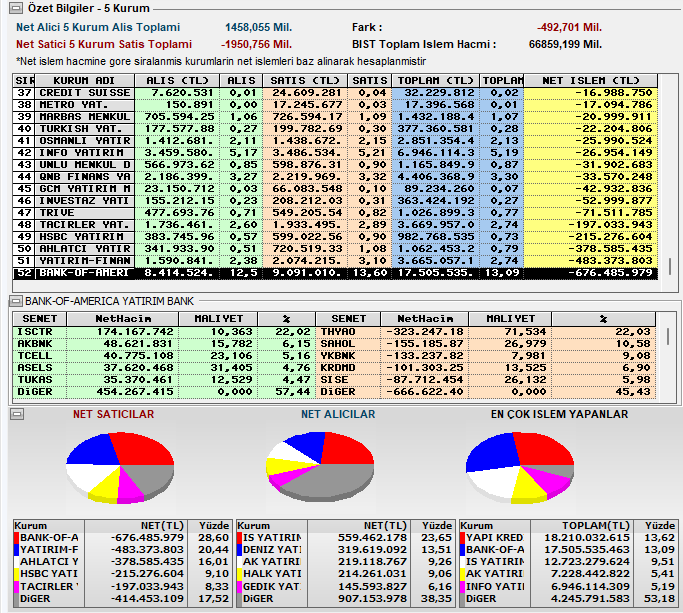Screen dimensions: 683x613
Task: Collapse the BANK-OF-AMERICA YATIRIM BANK section
Action: click(x=15, y=301)
